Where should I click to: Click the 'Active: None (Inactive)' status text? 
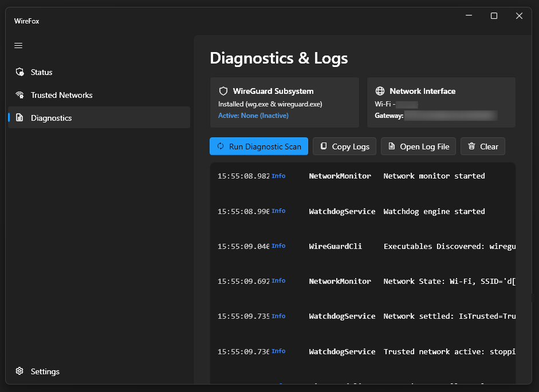[253, 116]
